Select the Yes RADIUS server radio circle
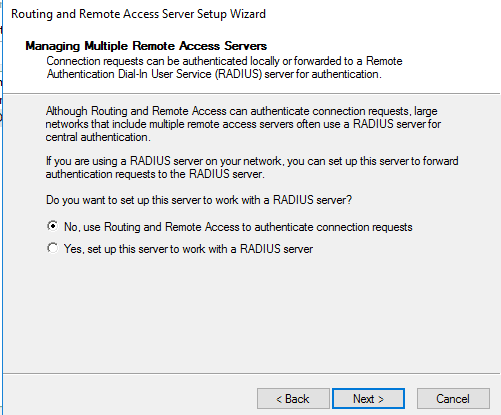Screen dimensions: 501x415 point(52,248)
